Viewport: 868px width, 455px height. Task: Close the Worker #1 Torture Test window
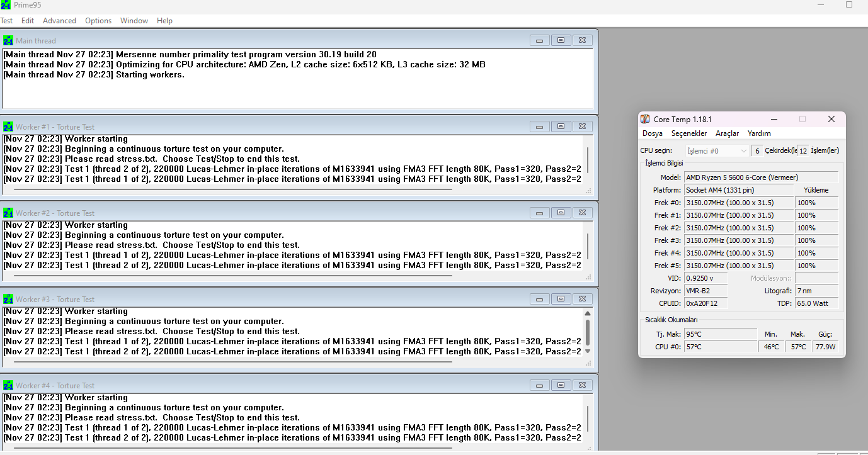pyautogui.click(x=583, y=126)
